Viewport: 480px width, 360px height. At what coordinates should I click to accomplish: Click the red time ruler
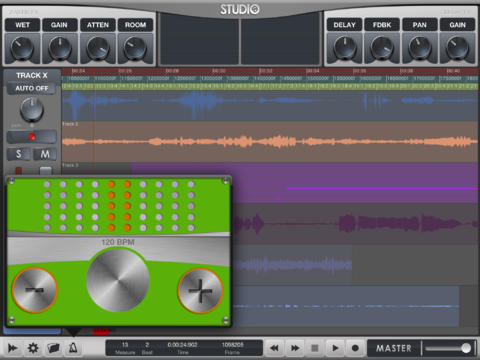[269, 71]
